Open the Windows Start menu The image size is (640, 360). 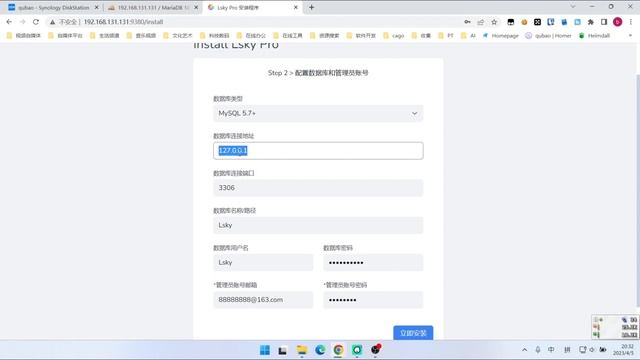[265, 350]
